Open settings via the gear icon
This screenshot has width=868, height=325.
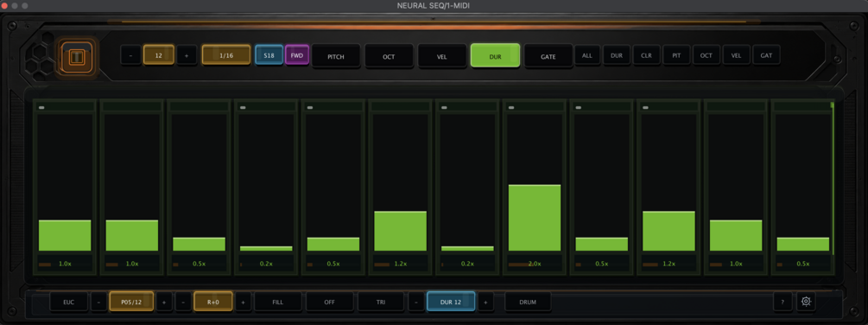click(806, 302)
